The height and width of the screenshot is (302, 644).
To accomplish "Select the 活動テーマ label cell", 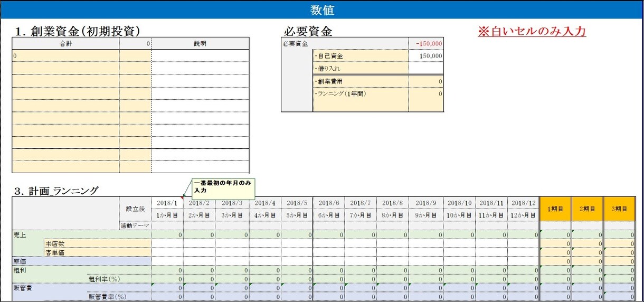I will [135, 225].
